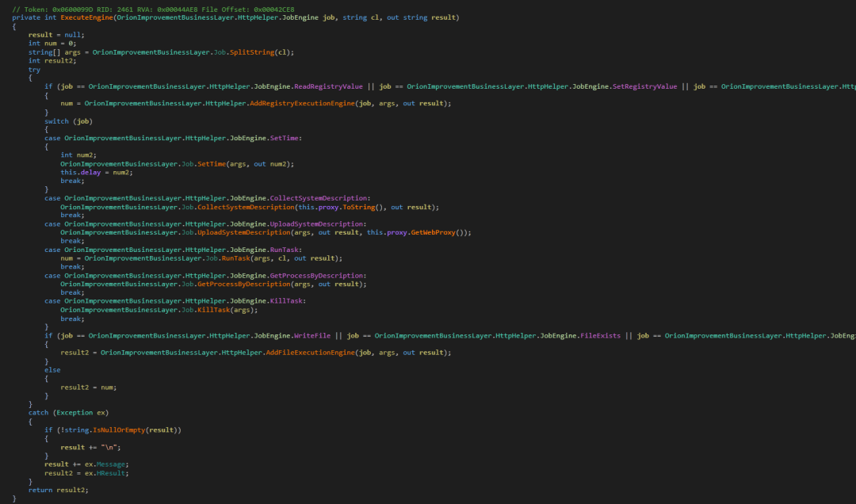Click the Message property of ex
The height and width of the screenshot is (504, 856).
tap(111, 464)
